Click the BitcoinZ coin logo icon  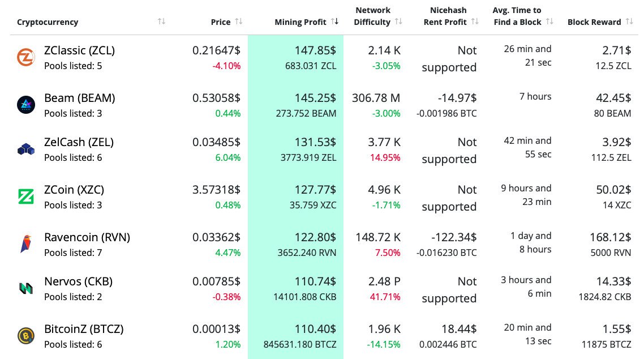(x=25, y=336)
